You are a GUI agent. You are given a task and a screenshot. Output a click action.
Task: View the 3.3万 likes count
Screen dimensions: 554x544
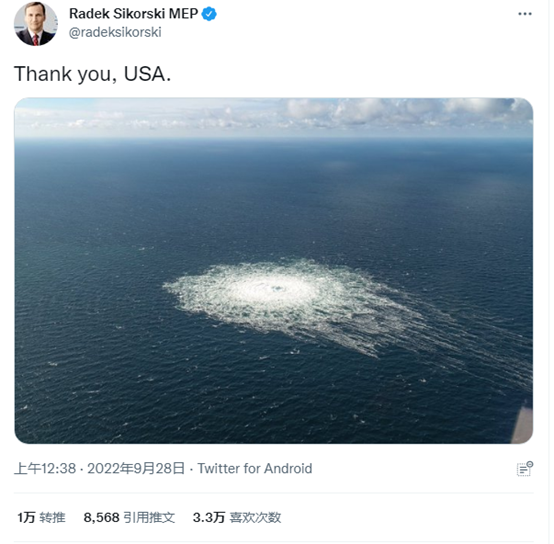[209, 518]
